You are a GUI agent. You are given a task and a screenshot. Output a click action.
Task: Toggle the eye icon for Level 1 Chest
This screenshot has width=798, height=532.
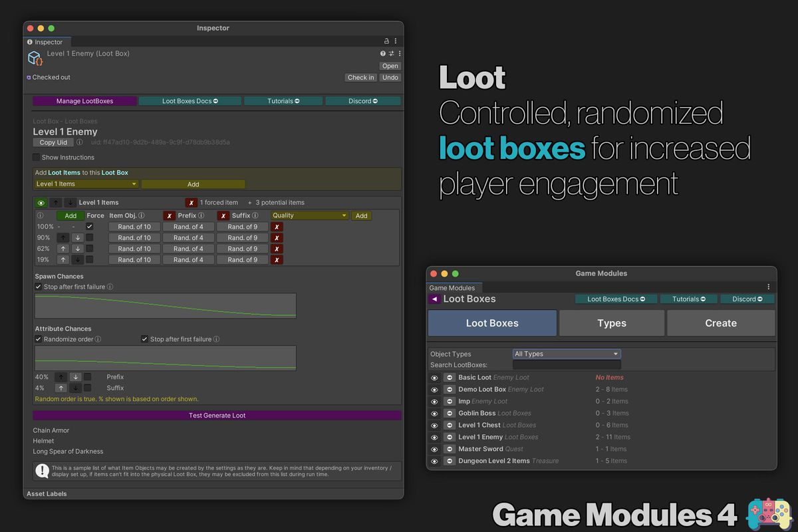pos(435,426)
